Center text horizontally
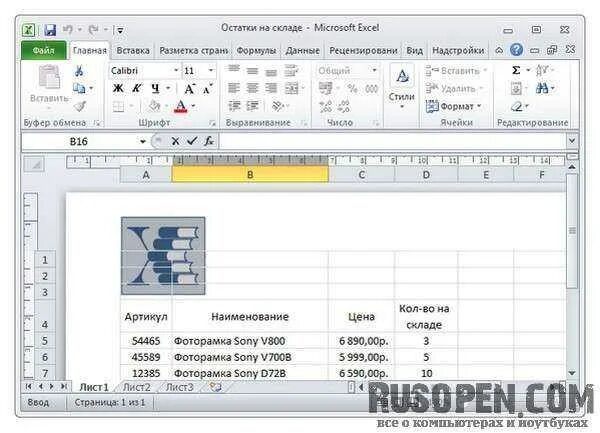 click(252, 89)
